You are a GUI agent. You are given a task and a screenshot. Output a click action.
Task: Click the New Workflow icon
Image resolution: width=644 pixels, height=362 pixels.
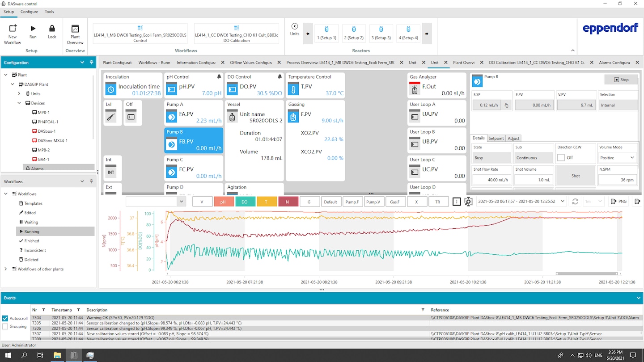coord(13,29)
